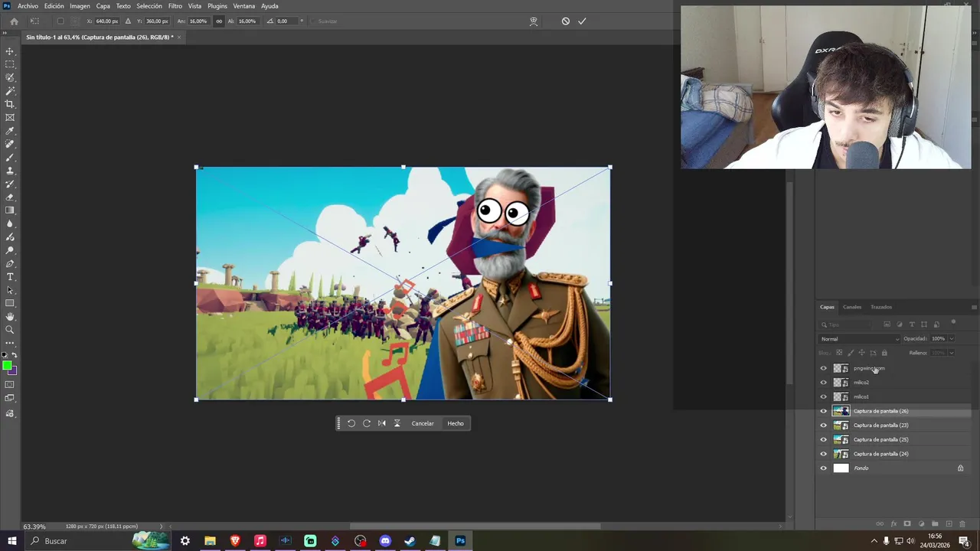The height and width of the screenshot is (551, 980).
Task: Click the new group folder icon
Action: 935,524
